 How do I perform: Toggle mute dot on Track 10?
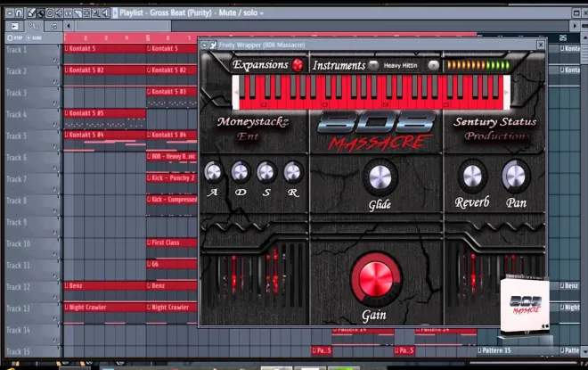[54, 254]
